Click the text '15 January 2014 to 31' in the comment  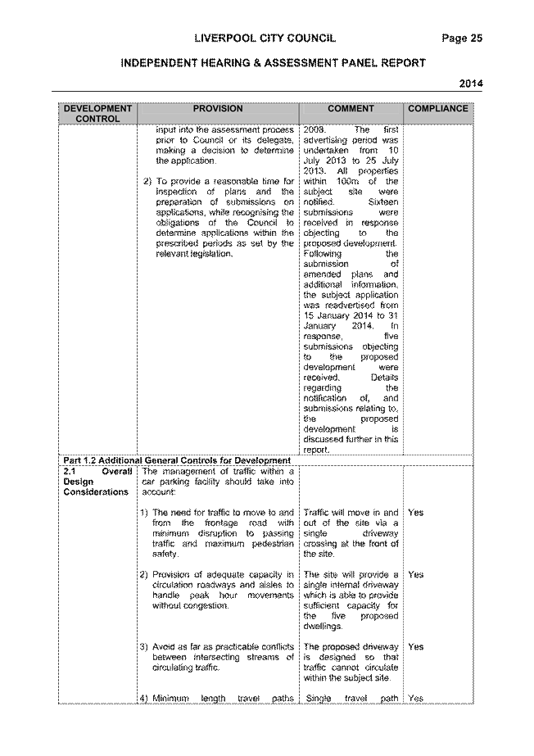pos(351,316)
